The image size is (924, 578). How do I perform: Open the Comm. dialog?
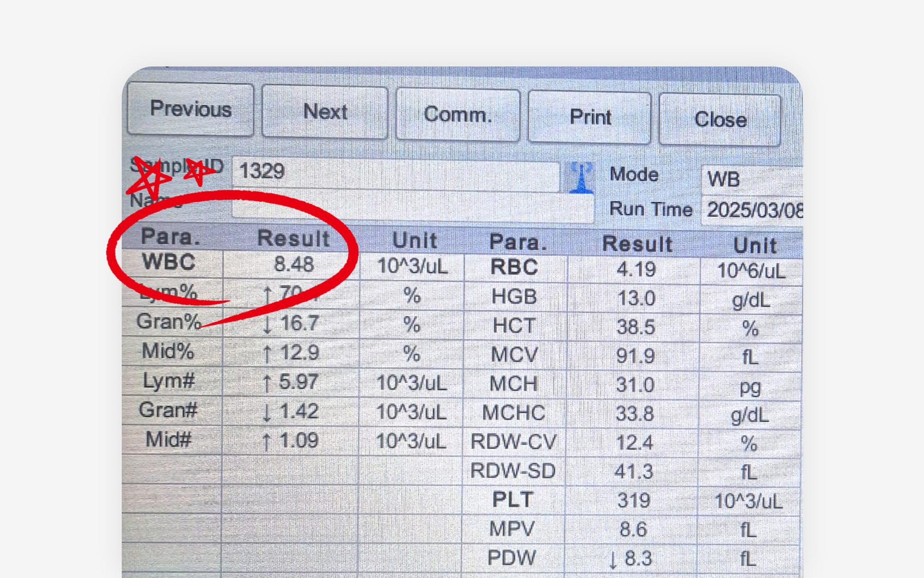[458, 115]
